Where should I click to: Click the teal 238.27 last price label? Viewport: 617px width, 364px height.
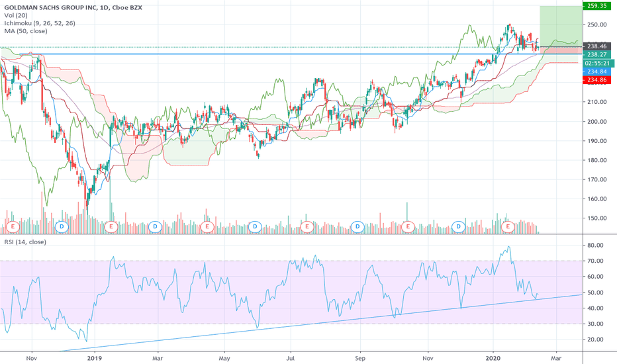tap(596, 55)
